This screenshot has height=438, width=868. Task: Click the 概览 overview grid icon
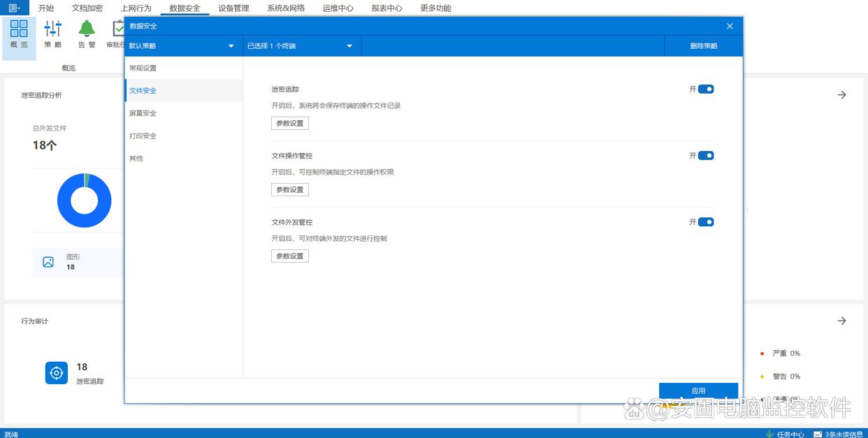[19, 29]
